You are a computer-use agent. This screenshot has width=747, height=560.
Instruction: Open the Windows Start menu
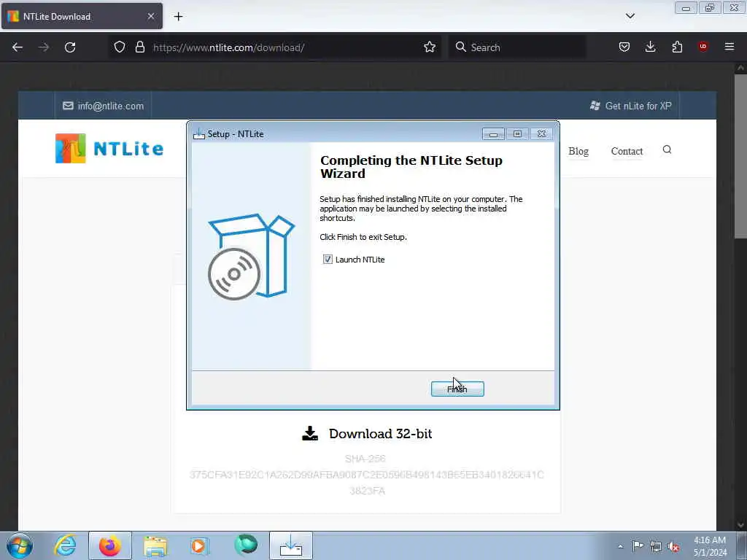coord(20,545)
